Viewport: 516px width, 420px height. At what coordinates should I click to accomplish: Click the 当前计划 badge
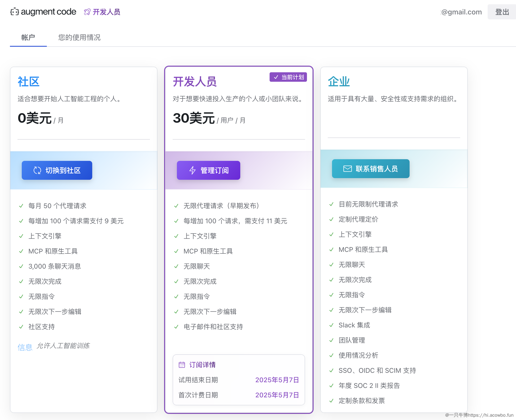[x=288, y=77]
